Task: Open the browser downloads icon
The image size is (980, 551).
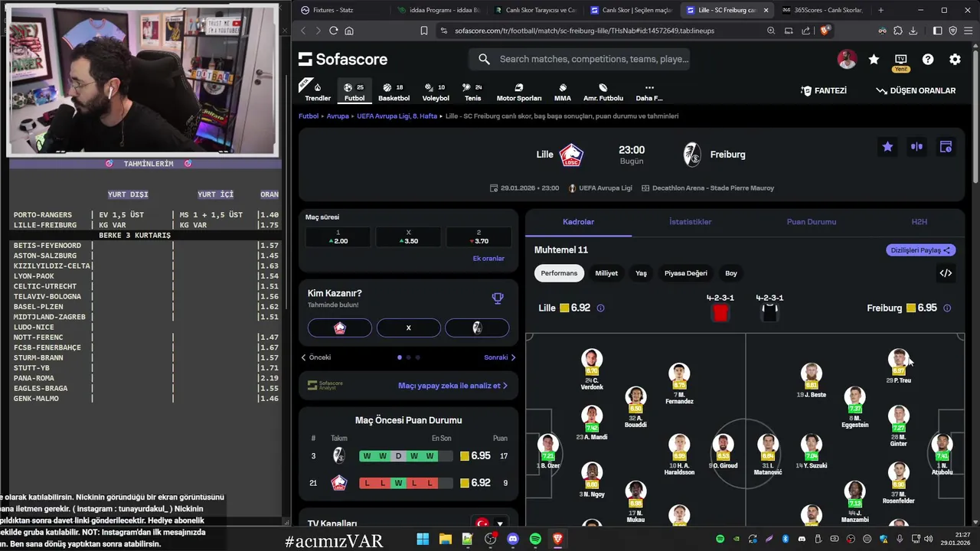Action: (x=913, y=31)
